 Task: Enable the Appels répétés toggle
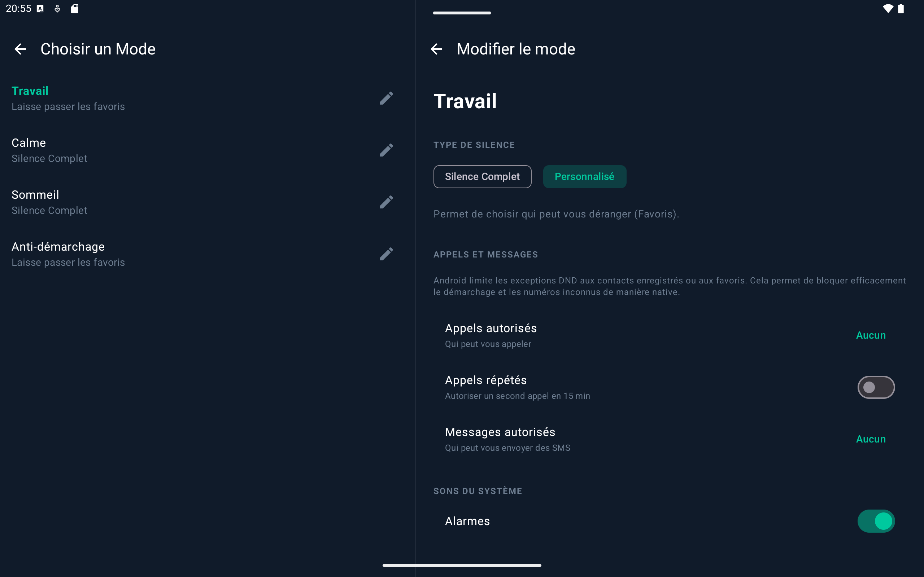click(x=876, y=387)
